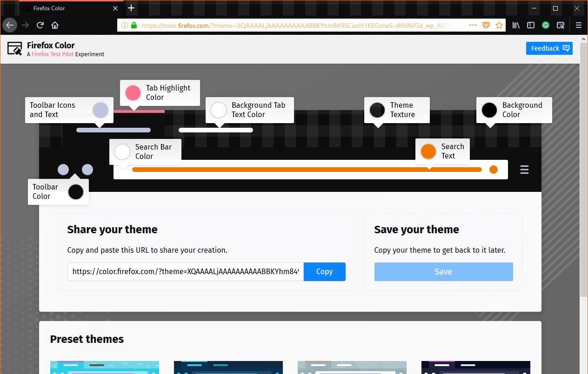Click the orange dot in preview search bar

click(x=494, y=170)
